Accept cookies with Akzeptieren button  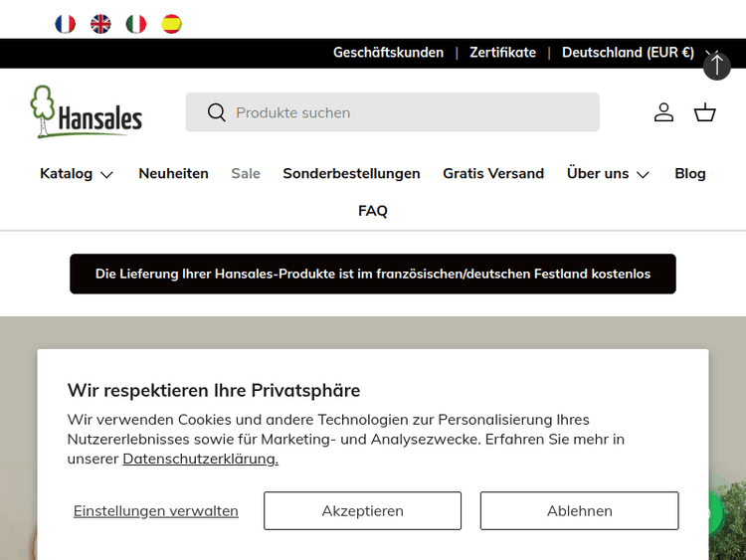[x=362, y=511]
